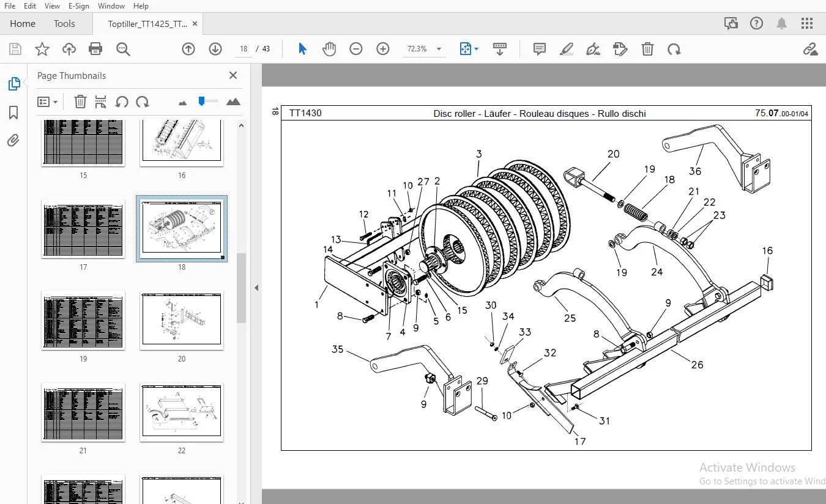Select page 20 thumbnail

coord(182,321)
